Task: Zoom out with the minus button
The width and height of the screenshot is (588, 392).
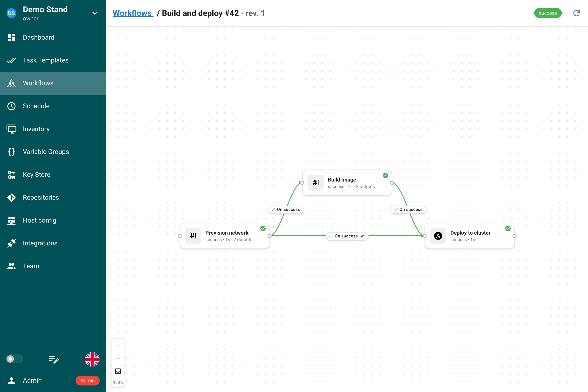Action: click(118, 358)
